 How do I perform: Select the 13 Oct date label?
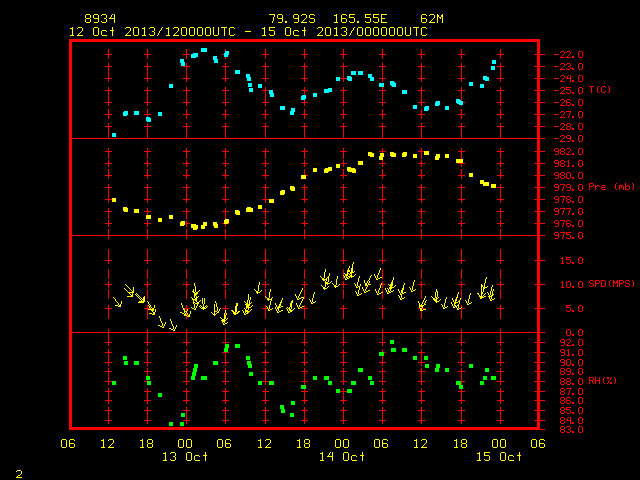(x=184, y=457)
